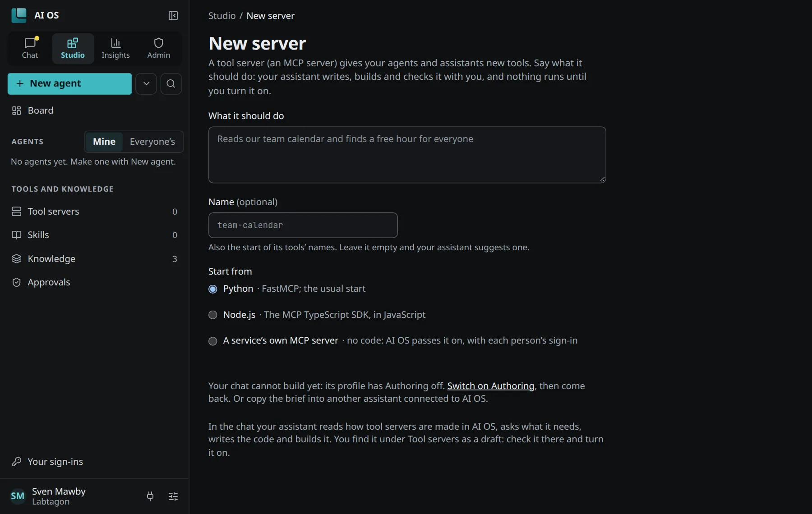Open the Knowledge section
Viewport: 812px width, 514px height.
click(94, 259)
